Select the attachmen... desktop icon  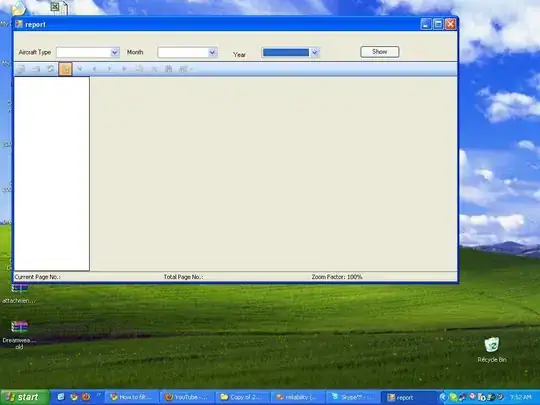coord(19,293)
